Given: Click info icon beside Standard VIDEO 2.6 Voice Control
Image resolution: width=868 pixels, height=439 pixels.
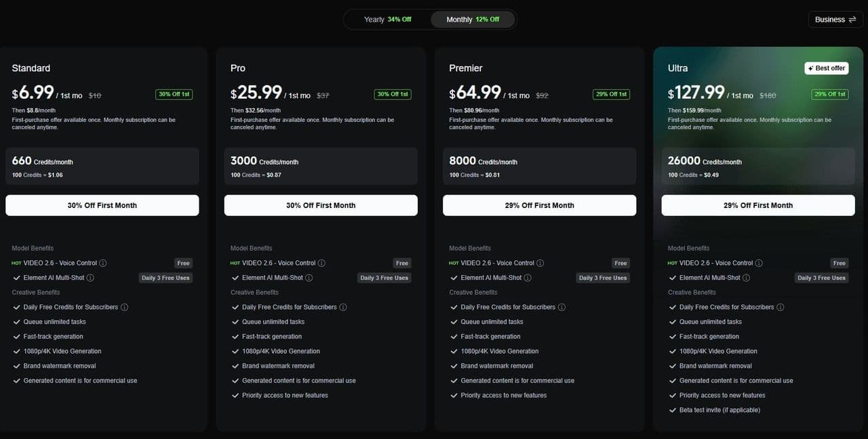Looking at the screenshot, I should click(103, 263).
